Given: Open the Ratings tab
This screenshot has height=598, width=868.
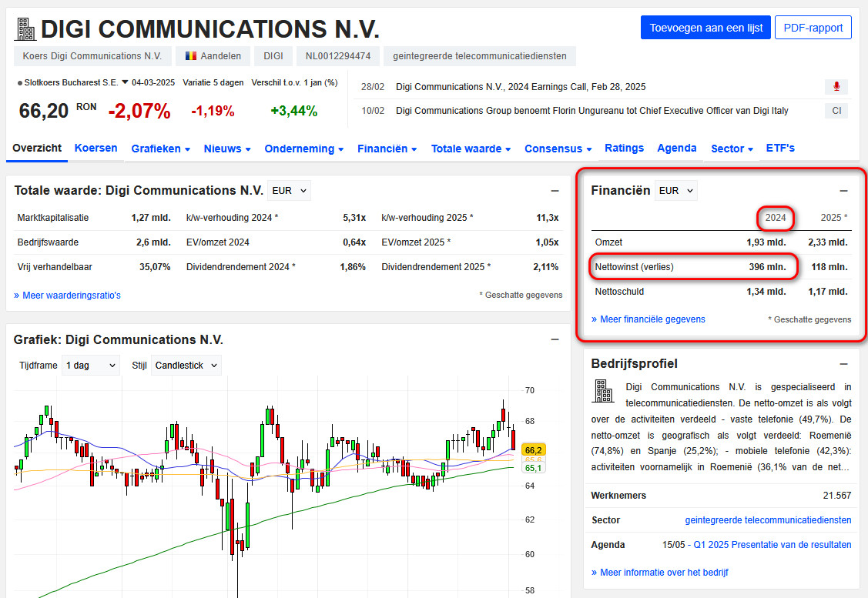Looking at the screenshot, I should click(624, 149).
